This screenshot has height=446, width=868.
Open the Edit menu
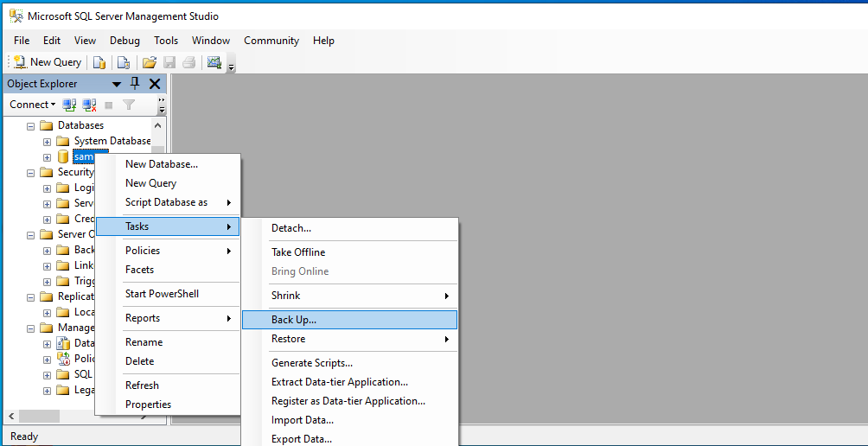tap(52, 41)
